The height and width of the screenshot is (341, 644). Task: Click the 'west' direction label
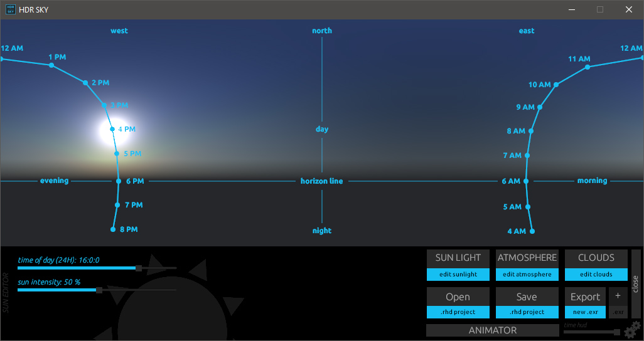[x=119, y=31]
